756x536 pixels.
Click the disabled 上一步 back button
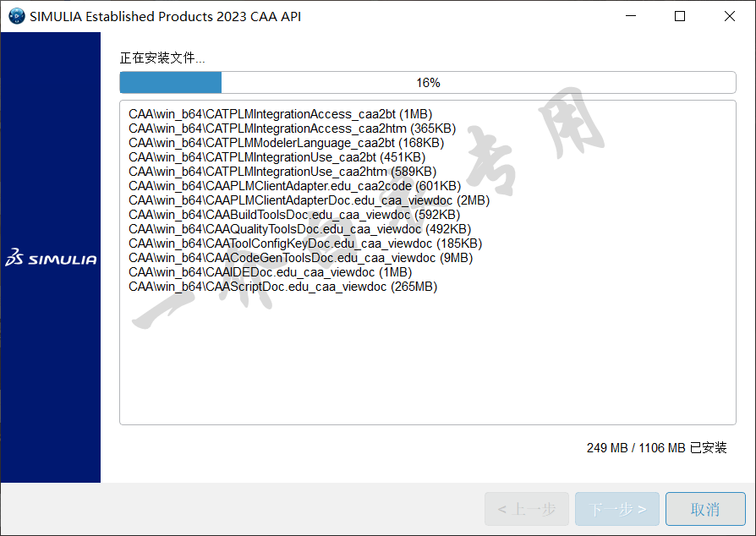click(527, 509)
